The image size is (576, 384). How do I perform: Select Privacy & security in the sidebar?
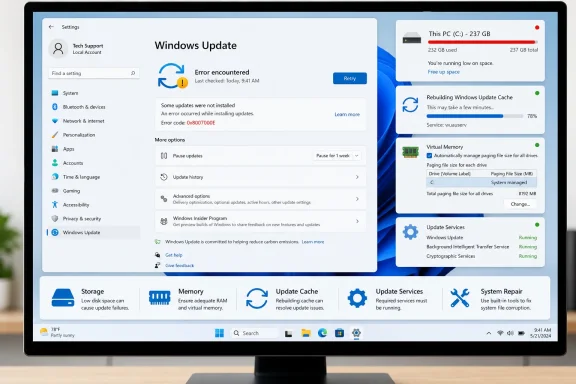[x=94, y=219]
